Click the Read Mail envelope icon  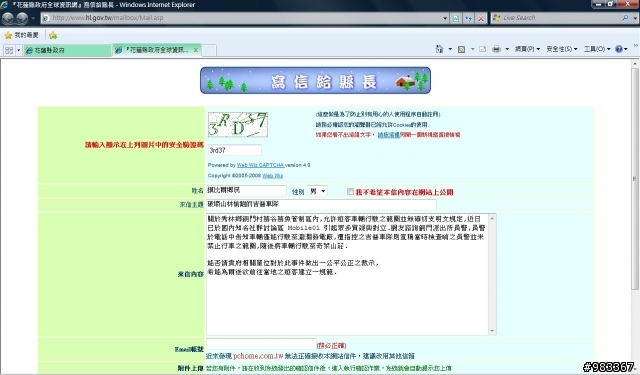coord(482,49)
